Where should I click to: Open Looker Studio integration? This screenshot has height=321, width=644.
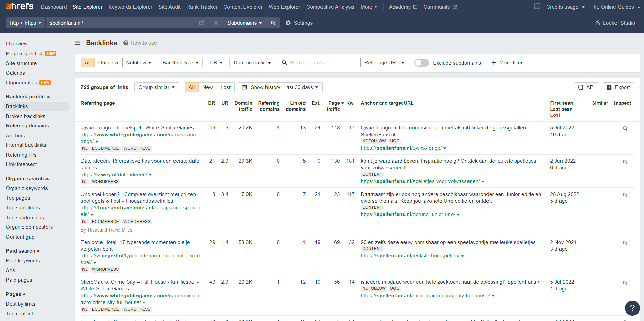(x=615, y=23)
